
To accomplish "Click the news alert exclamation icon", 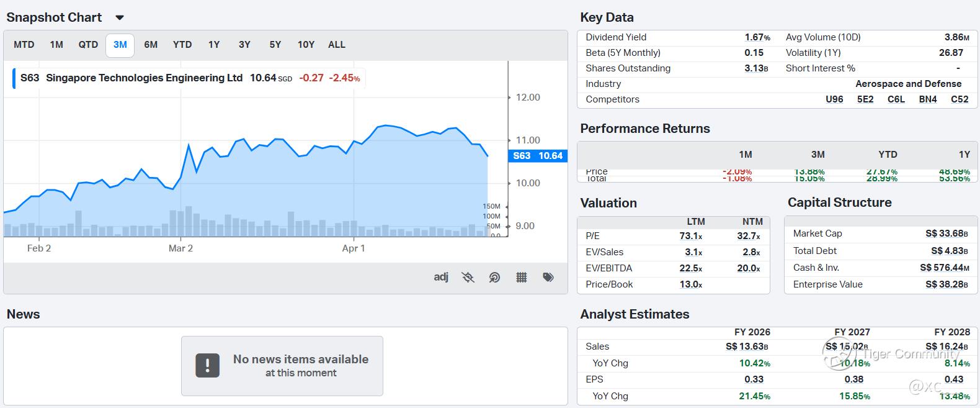I will click(207, 366).
